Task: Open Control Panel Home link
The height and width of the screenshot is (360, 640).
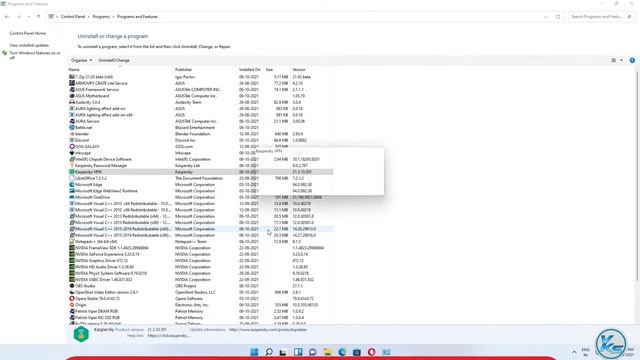Action: point(28,33)
